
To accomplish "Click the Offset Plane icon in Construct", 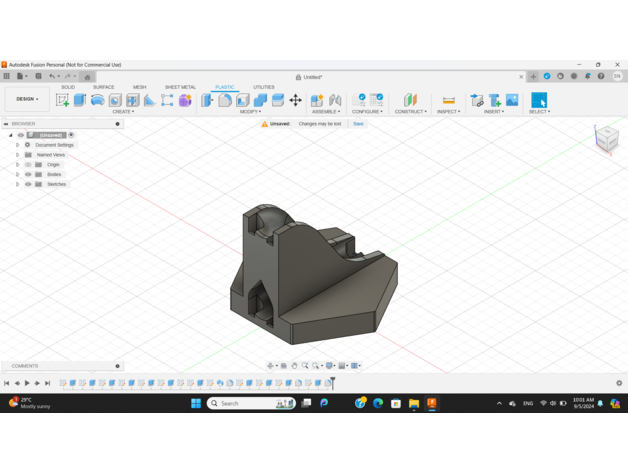I will [409, 100].
